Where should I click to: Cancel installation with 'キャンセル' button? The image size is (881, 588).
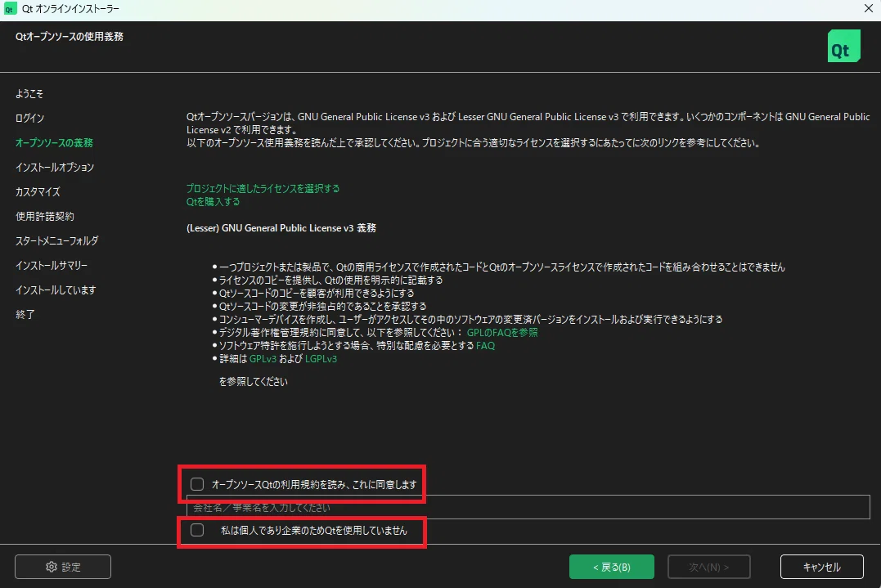click(821, 567)
